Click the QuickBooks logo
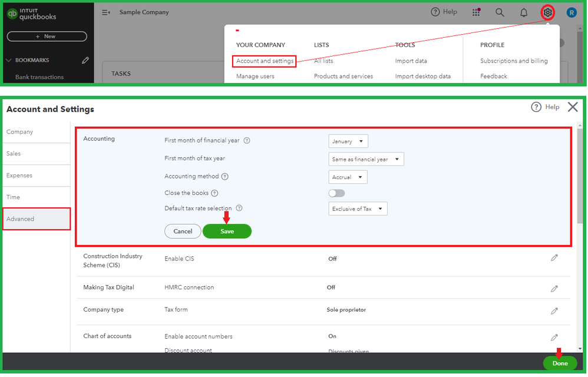 click(31, 14)
